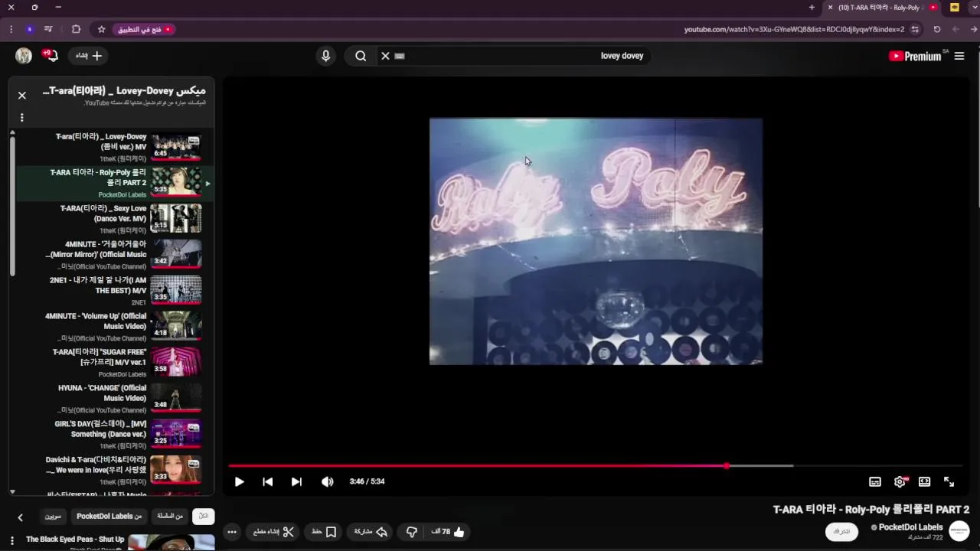980x551 pixels.
Task: Open the YouTube hamburger guide menu
Action: click(959, 56)
